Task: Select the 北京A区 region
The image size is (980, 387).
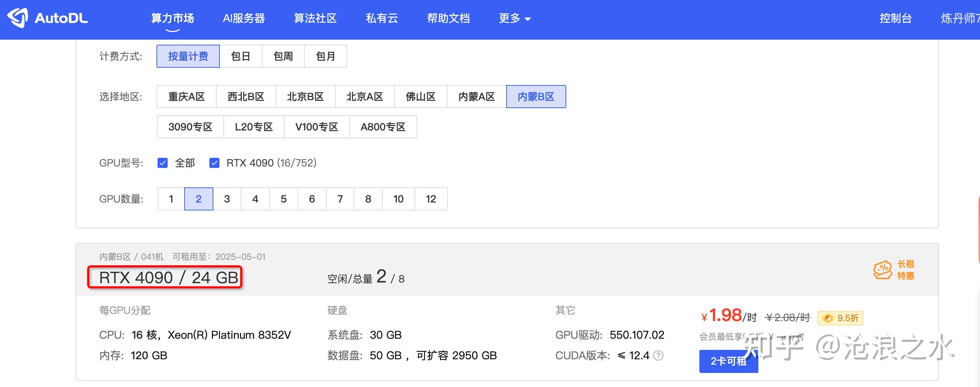Action: [364, 96]
